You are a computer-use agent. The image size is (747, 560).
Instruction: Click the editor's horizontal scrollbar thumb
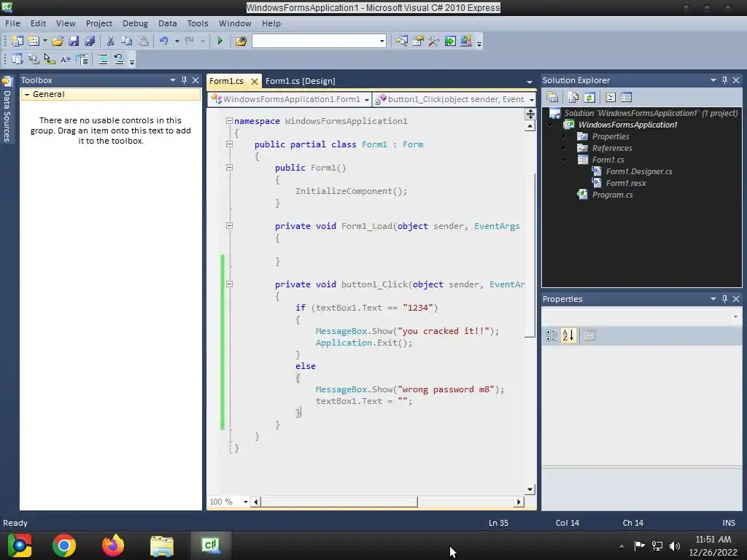339,502
